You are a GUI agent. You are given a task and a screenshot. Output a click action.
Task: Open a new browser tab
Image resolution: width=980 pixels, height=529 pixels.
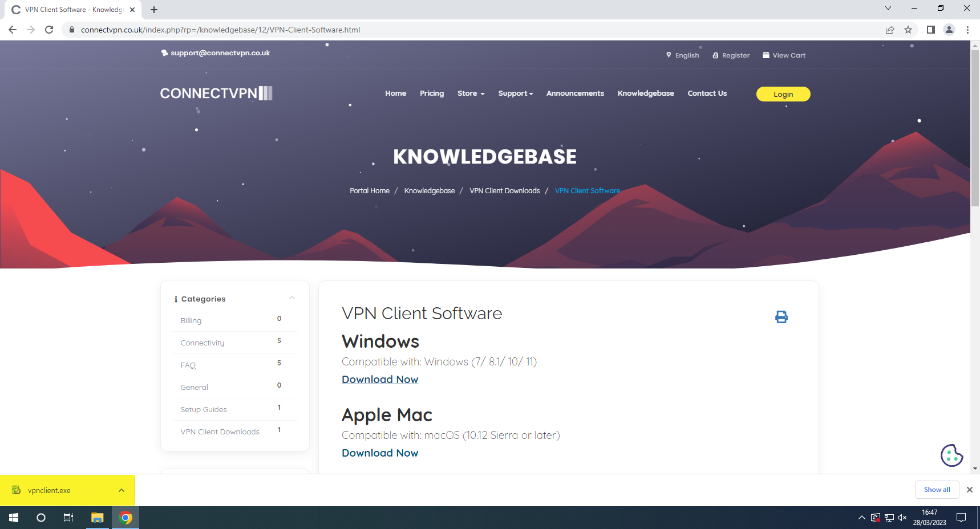(154, 10)
